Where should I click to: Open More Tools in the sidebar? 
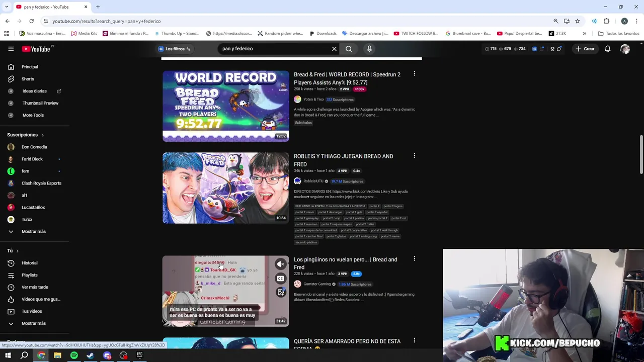pyautogui.click(x=33, y=115)
